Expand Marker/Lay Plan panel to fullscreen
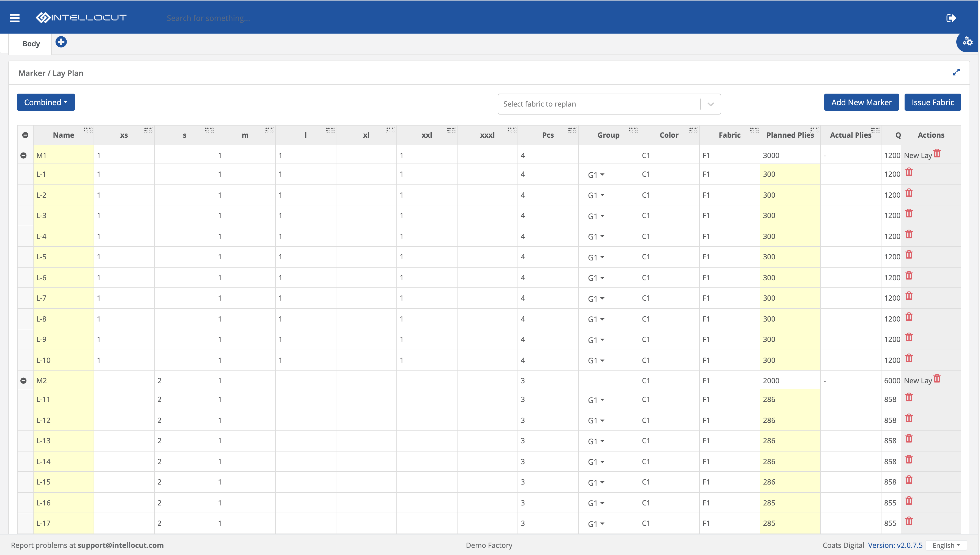Viewport: 980px width, 555px height. pyautogui.click(x=956, y=72)
